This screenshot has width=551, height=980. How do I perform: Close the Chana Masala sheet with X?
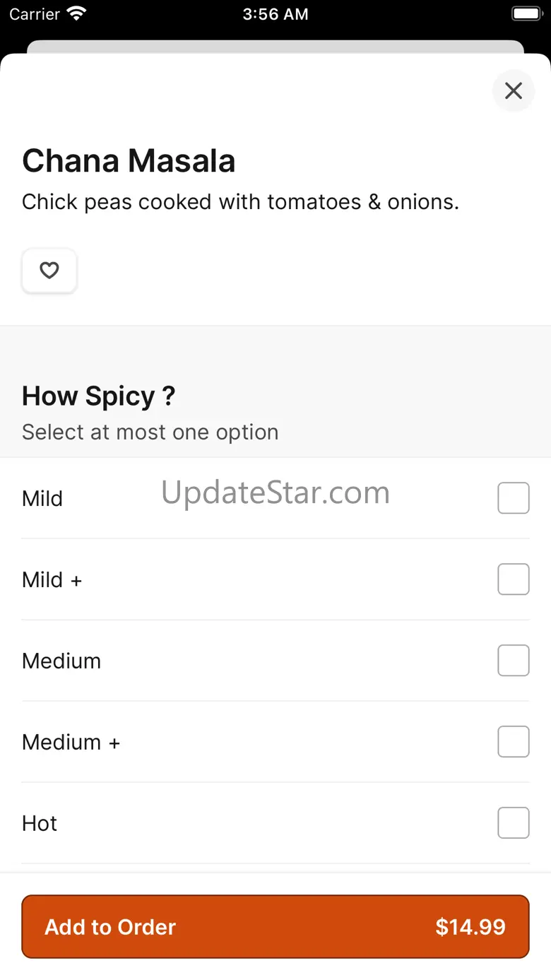point(514,90)
